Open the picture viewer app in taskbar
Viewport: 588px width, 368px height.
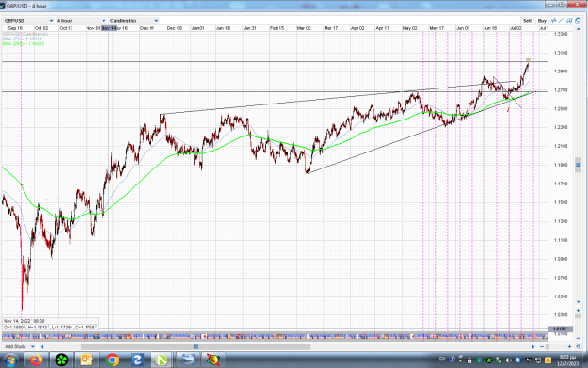point(187,360)
